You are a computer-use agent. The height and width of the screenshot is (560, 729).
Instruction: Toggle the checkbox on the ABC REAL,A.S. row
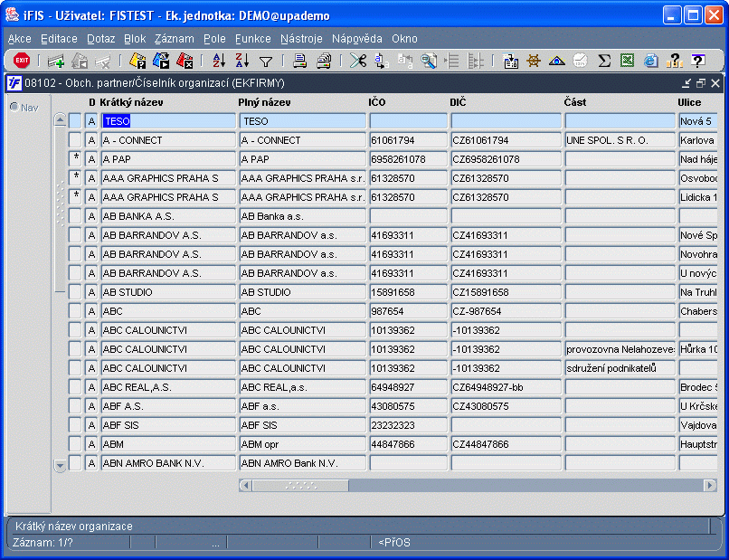(x=75, y=387)
